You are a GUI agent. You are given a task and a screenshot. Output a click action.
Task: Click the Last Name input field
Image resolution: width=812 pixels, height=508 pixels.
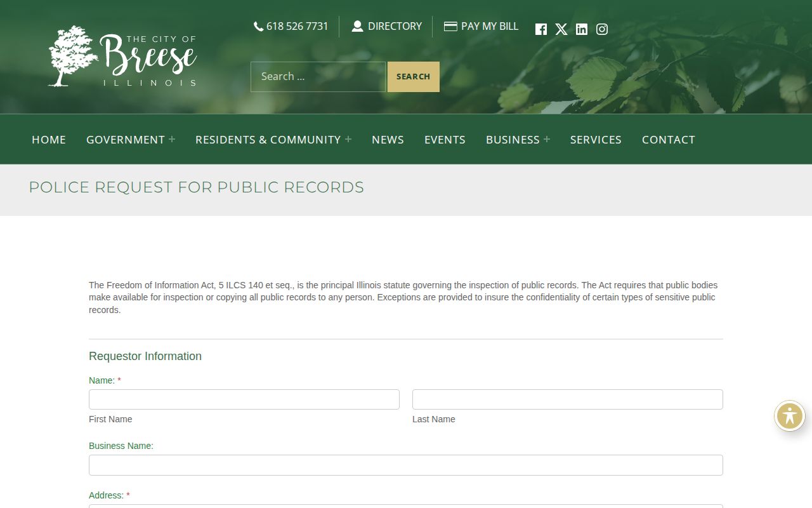pos(568,399)
